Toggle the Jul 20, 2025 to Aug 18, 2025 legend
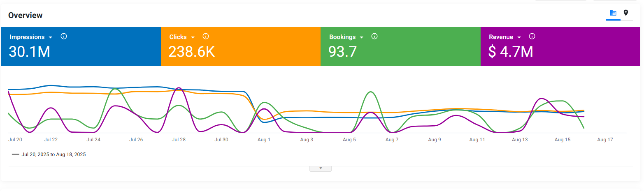The height and width of the screenshot is (191, 644). tap(49, 154)
